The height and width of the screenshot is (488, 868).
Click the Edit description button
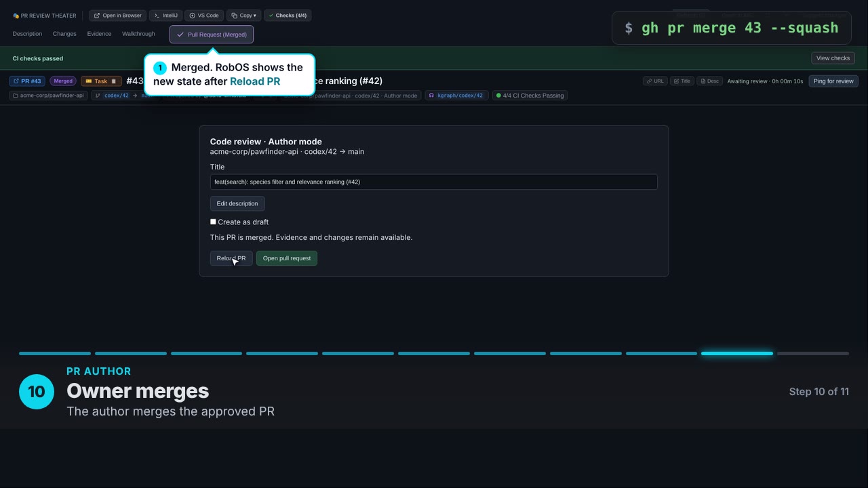[237, 203]
